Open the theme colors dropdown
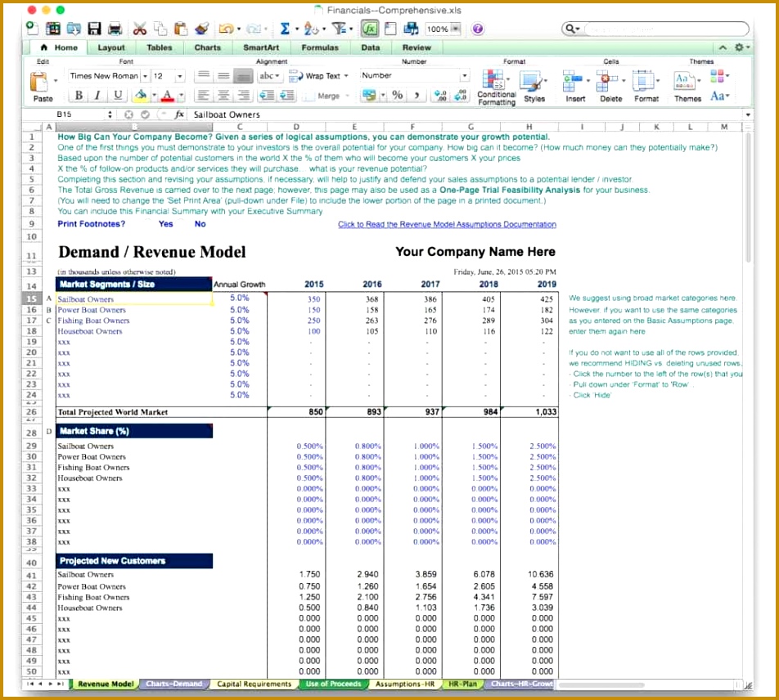Screen dimensions: 779x700 point(719,76)
